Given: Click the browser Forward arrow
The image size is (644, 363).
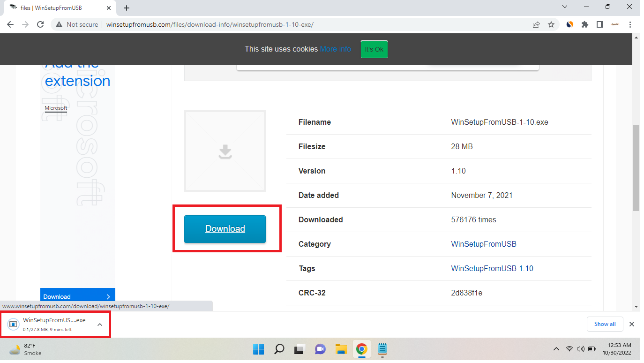Looking at the screenshot, I should tap(25, 24).
